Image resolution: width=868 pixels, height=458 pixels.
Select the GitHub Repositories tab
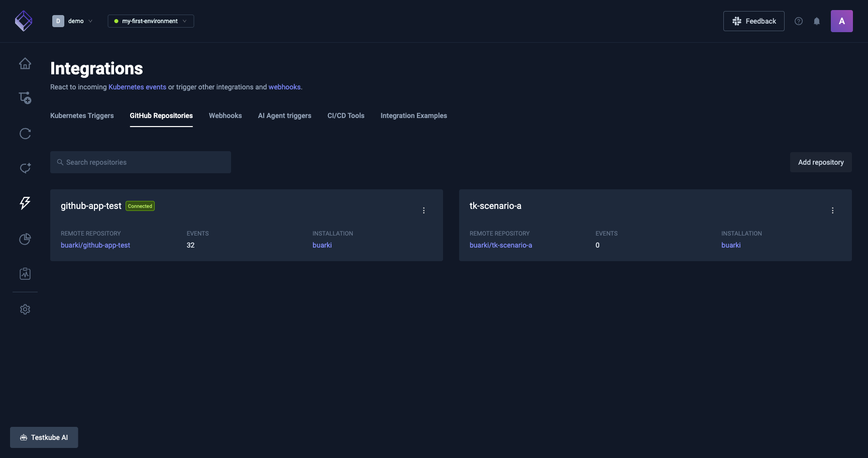coord(161,116)
